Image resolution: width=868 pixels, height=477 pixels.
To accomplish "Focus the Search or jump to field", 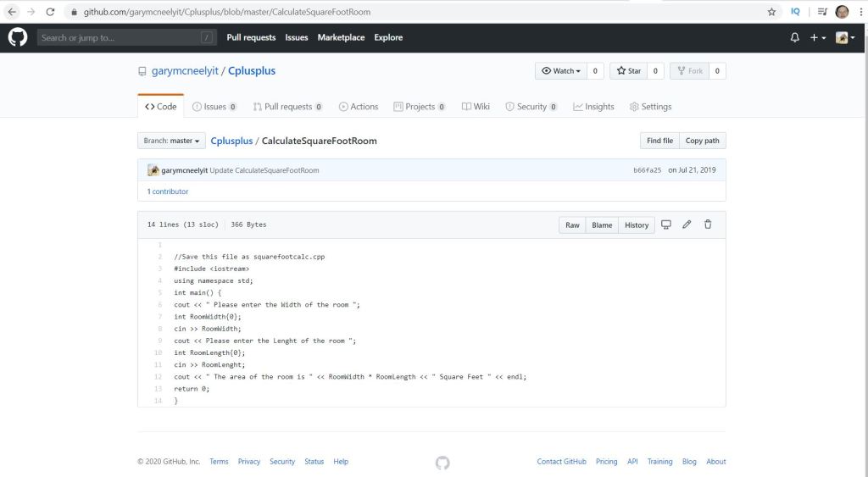I will click(x=119, y=37).
